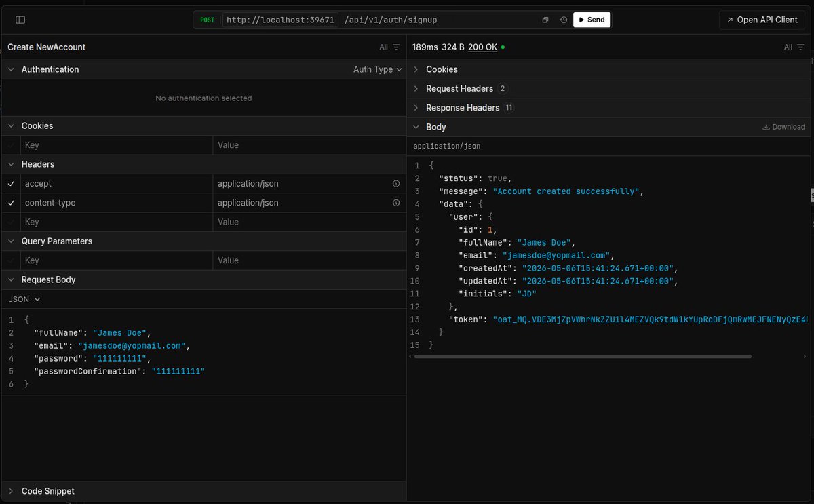Open the request history clock icon
Screen dimensions: 814x504
click(x=563, y=20)
